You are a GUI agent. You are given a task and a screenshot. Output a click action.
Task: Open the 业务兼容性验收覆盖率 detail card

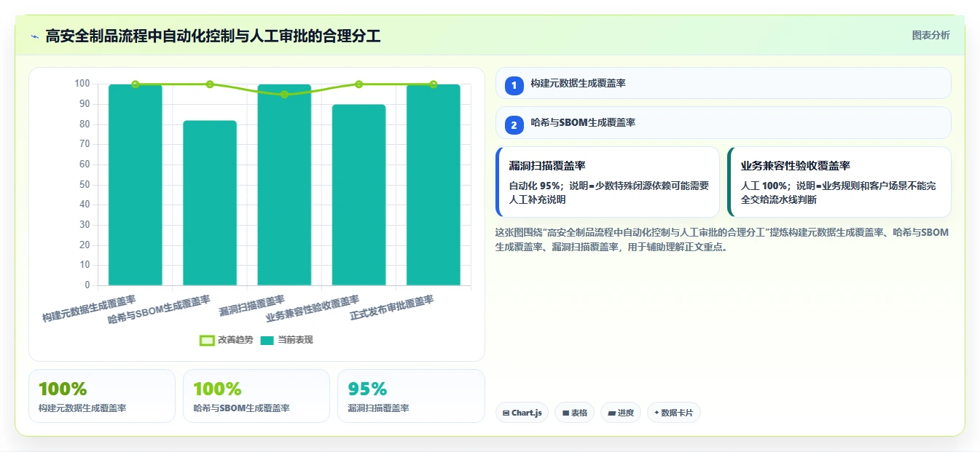839,182
